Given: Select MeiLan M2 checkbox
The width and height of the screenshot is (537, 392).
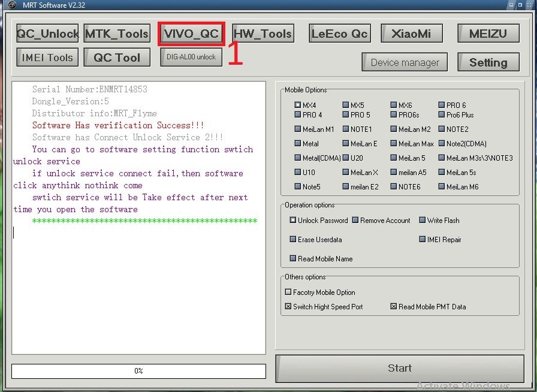Looking at the screenshot, I should point(394,129).
